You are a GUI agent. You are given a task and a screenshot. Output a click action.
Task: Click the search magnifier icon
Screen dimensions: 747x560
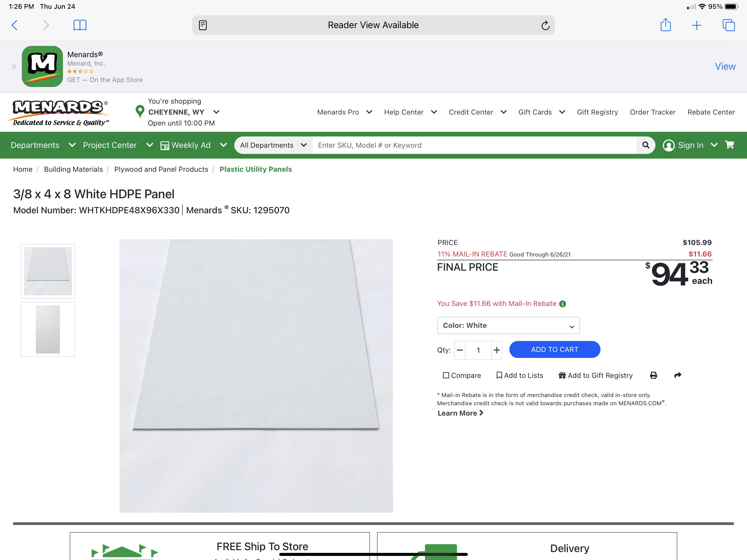[645, 145]
